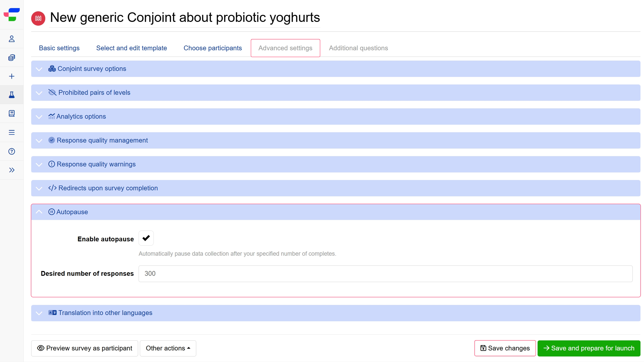644x362 pixels.
Task: Click Save changes button
Action: (x=505, y=348)
